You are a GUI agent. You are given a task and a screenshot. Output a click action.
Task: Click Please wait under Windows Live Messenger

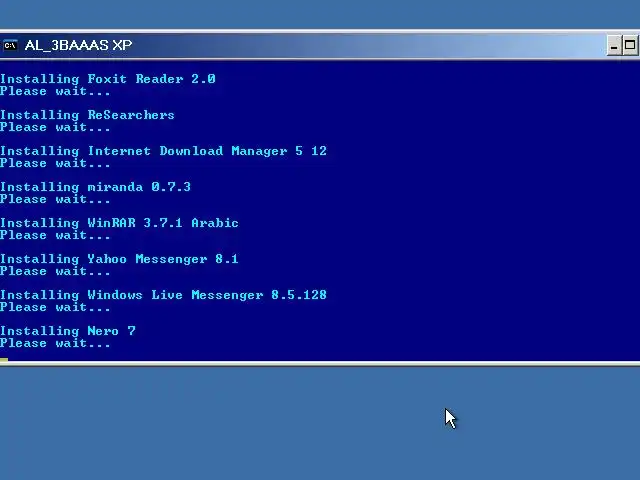(55, 307)
